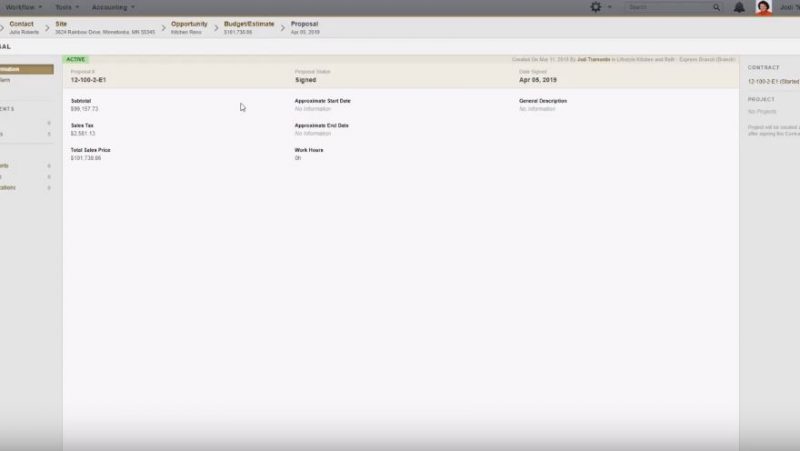This screenshot has width=800, height=451.
Task: Click the notifications bell icon
Action: [739, 7]
